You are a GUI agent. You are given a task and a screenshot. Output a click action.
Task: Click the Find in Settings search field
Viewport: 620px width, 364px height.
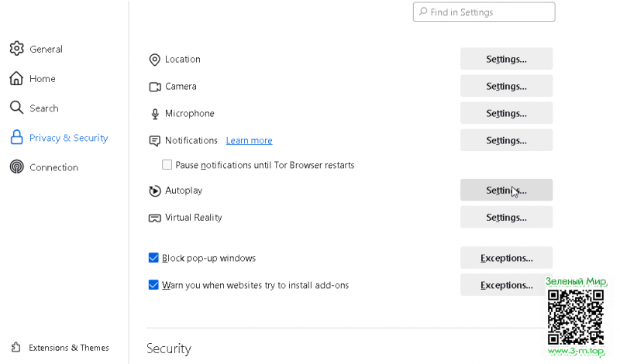tap(488, 12)
